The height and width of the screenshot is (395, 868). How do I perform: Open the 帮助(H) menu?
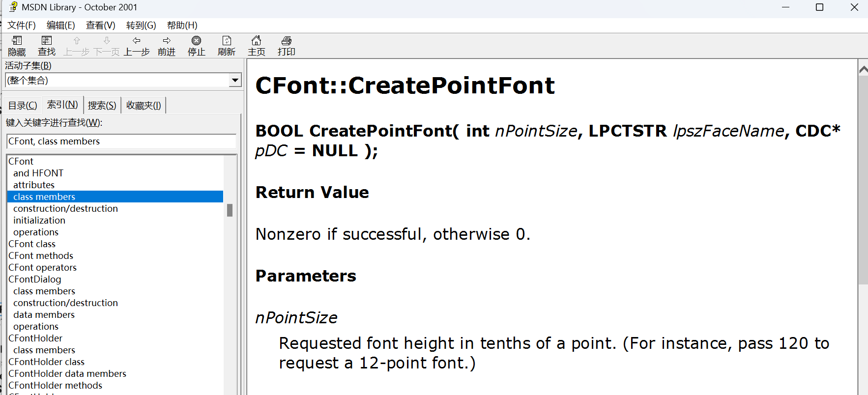[182, 25]
